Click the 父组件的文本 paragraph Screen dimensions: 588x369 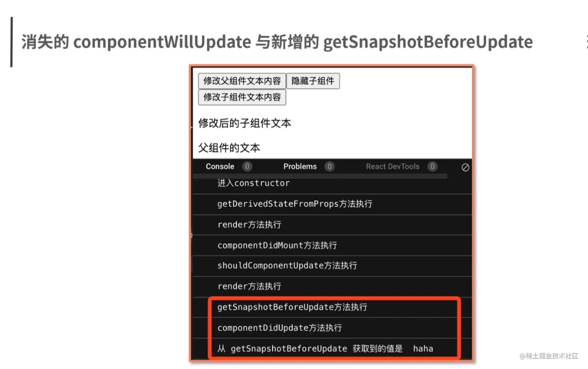pos(229,148)
